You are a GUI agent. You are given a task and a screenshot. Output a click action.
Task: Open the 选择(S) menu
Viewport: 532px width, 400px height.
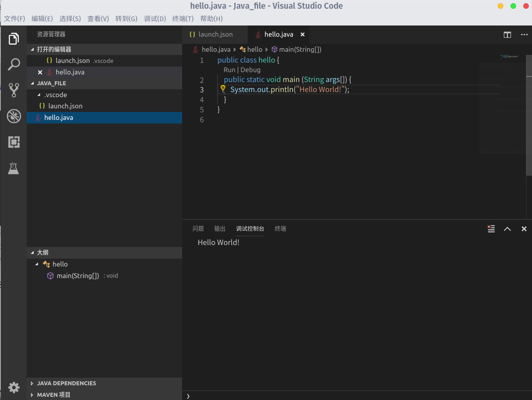[x=70, y=19]
